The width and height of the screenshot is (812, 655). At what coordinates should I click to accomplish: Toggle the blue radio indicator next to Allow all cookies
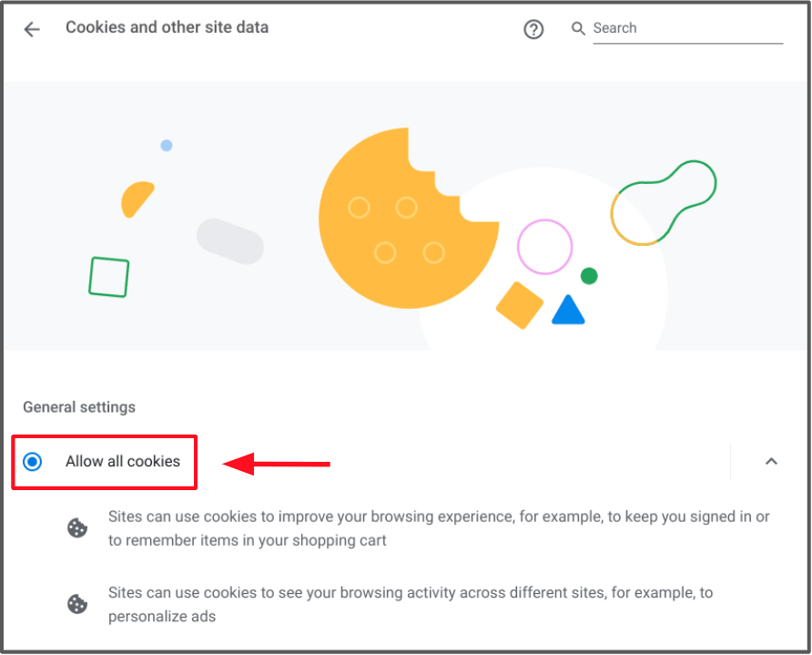click(x=32, y=462)
